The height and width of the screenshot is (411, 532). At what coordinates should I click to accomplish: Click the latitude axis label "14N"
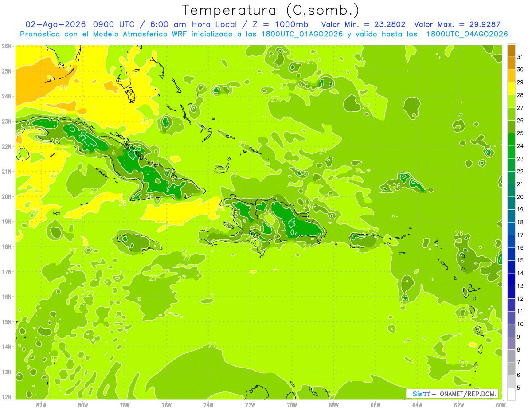(7, 347)
